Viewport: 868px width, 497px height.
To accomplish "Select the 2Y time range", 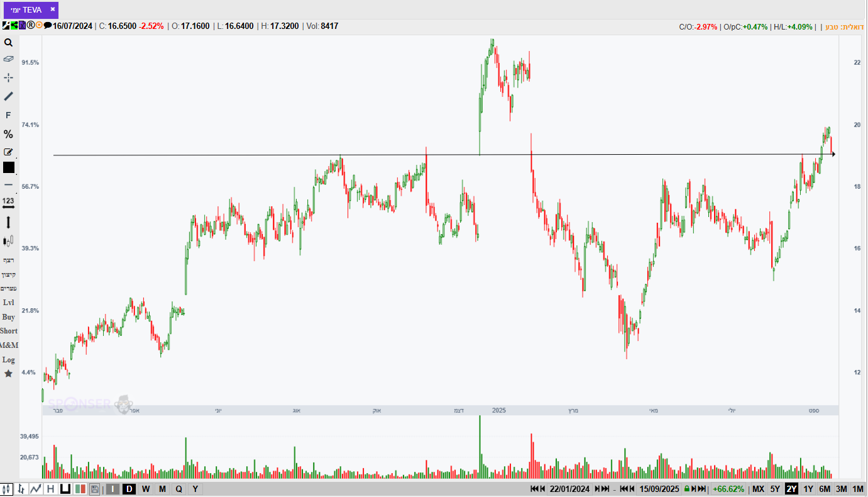I will 791,489.
